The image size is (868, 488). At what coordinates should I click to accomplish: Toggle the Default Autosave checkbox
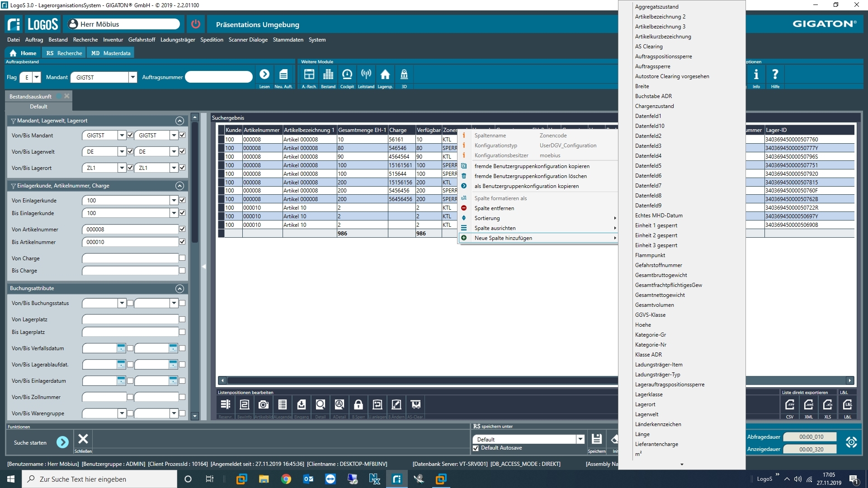point(476,448)
